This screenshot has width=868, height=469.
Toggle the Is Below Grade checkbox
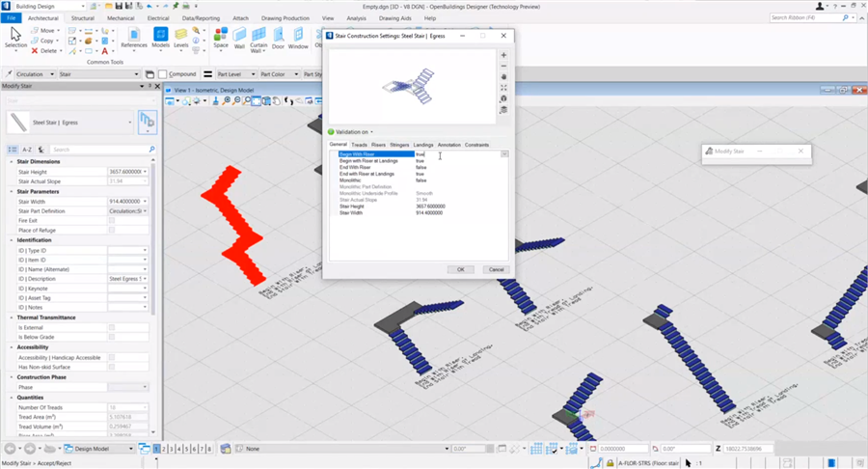coord(111,337)
